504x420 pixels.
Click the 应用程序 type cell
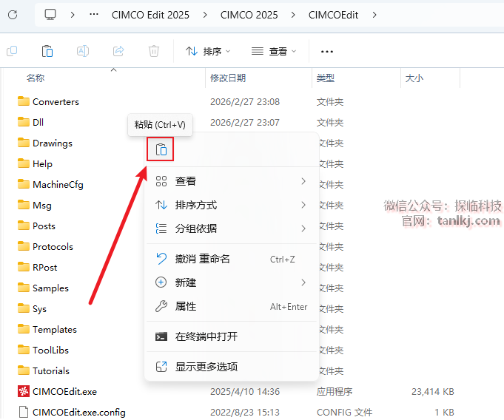pos(335,392)
